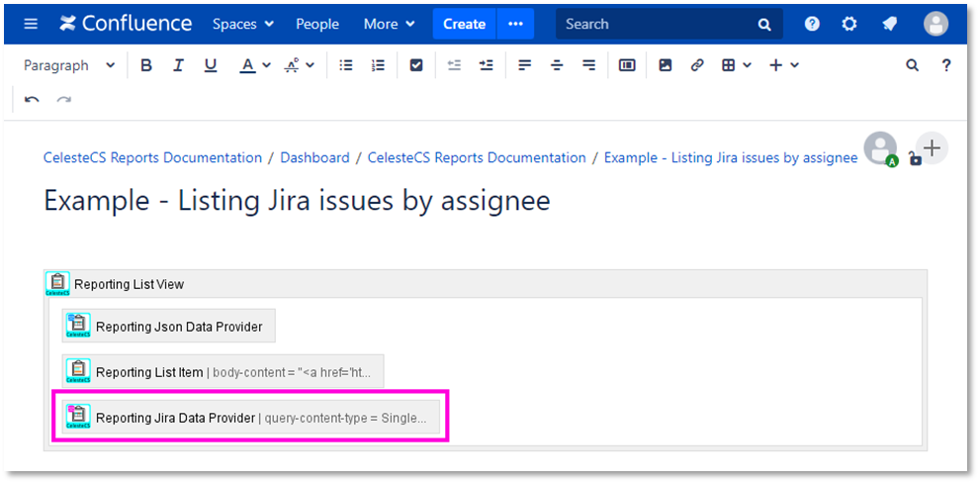Screen dimensions: 980x484
Task: Insert an image or file
Action: tap(665, 65)
